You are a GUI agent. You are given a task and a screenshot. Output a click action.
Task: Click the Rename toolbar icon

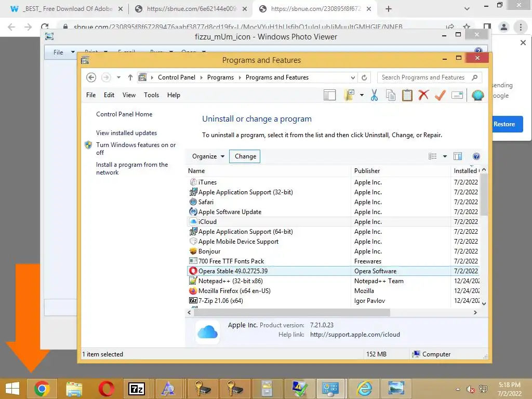[x=457, y=96]
